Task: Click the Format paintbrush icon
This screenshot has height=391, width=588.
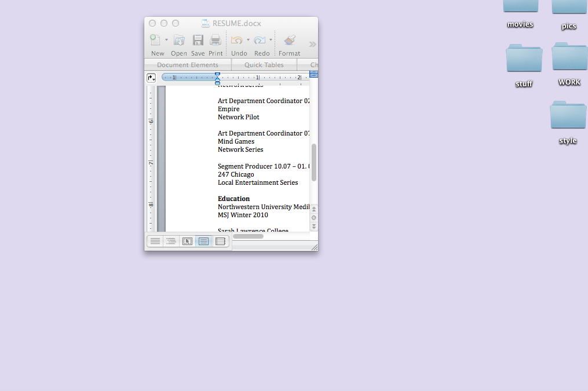Action: (x=290, y=40)
